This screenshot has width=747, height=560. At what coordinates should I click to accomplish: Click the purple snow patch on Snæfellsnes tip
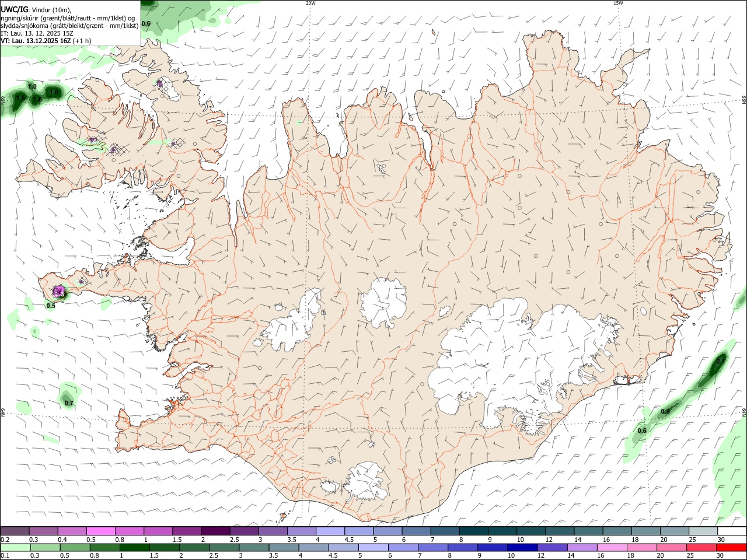coord(58,291)
